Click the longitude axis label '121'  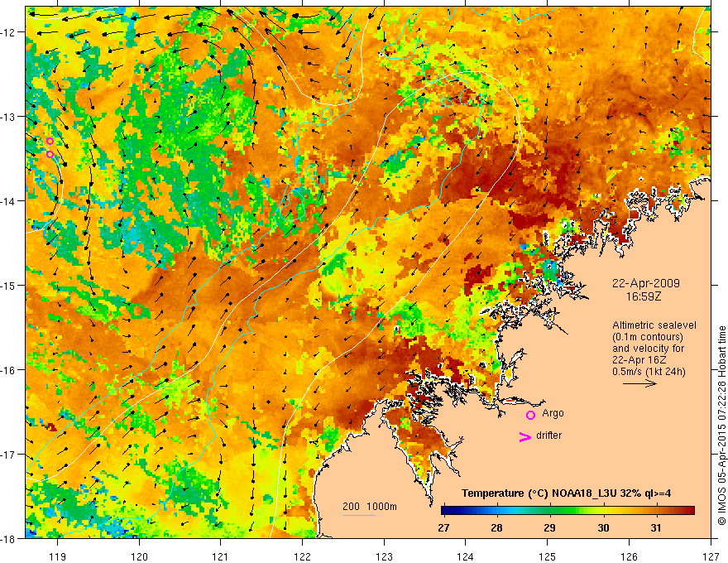click(221, 556)
